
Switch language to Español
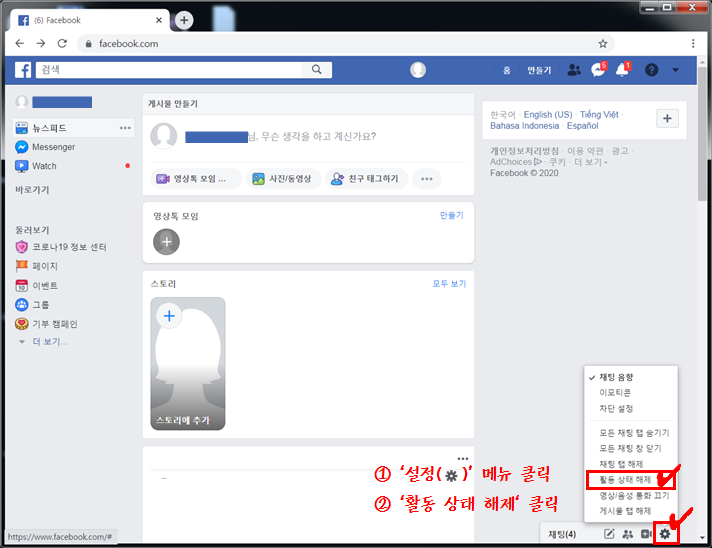[x=583, y=126]
